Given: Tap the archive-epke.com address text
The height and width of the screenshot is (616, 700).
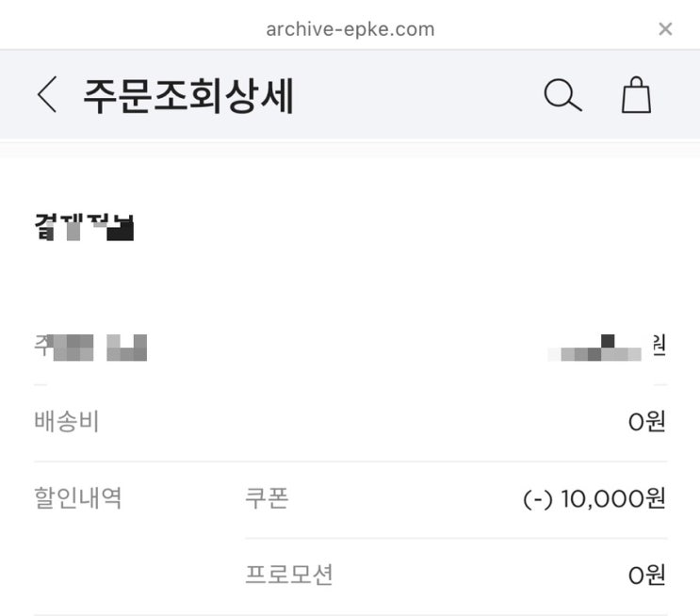Looking at the screenshot, I should coord(350,29).
